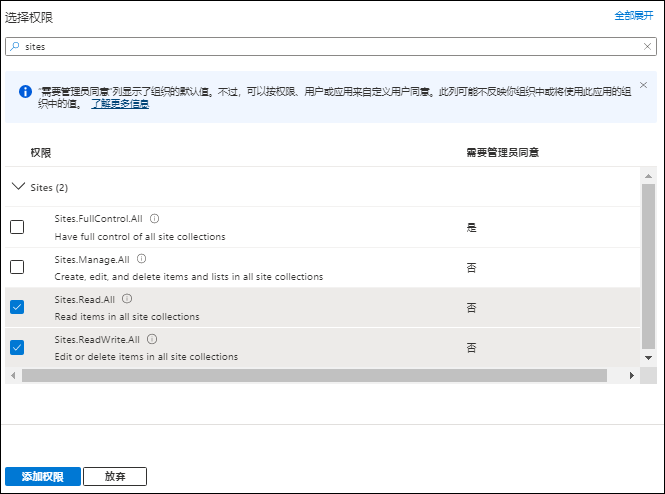Select the Sites.FullControl.All permission name
Screen dimensions: 665x494
tap(98, 219)
